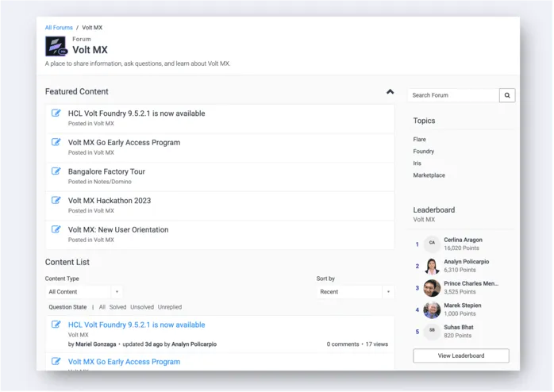
Task: Go to All Forums breadcrumb link
Action: 59,28
